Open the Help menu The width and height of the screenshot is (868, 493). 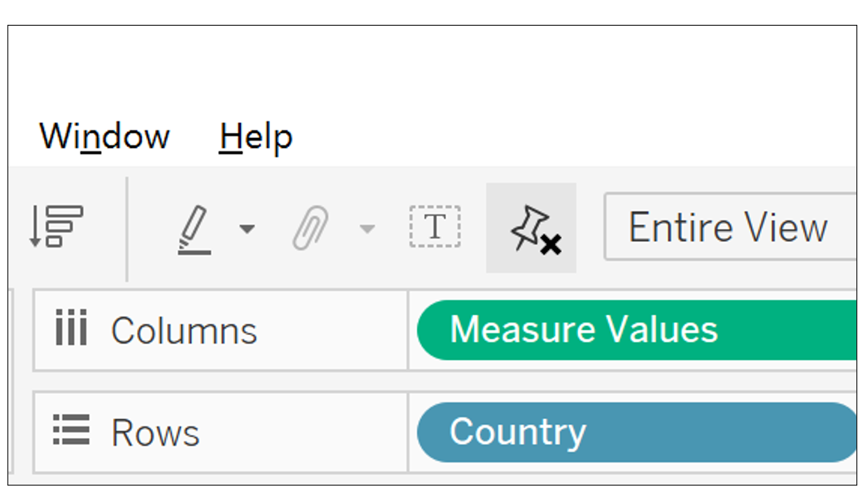click(x=256, y=136)
